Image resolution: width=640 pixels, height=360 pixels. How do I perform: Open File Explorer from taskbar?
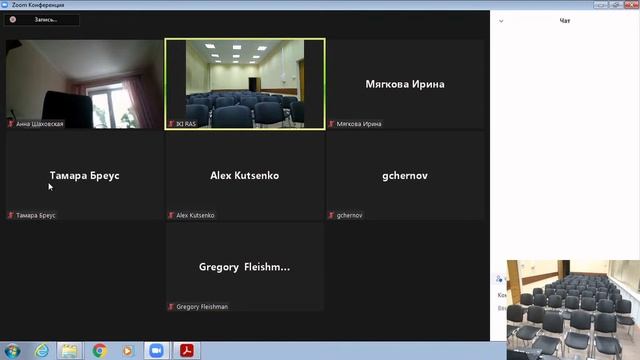[69, 351]
